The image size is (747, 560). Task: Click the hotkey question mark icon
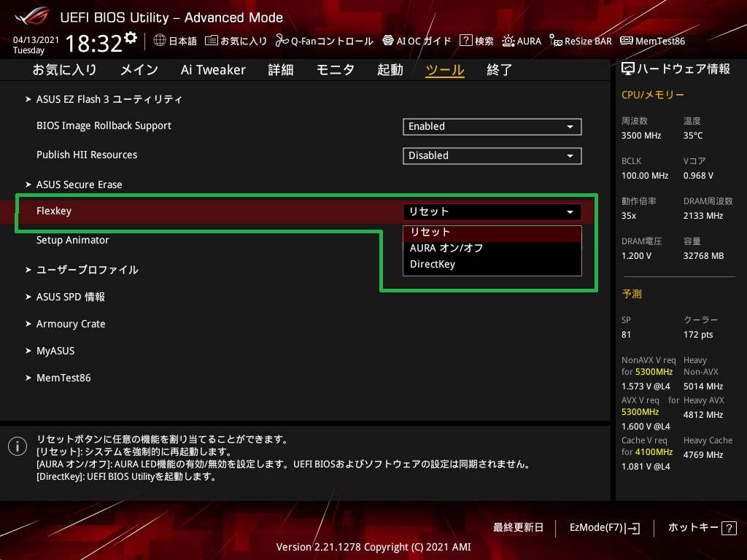pyautogui.click(x=729, y=528)
